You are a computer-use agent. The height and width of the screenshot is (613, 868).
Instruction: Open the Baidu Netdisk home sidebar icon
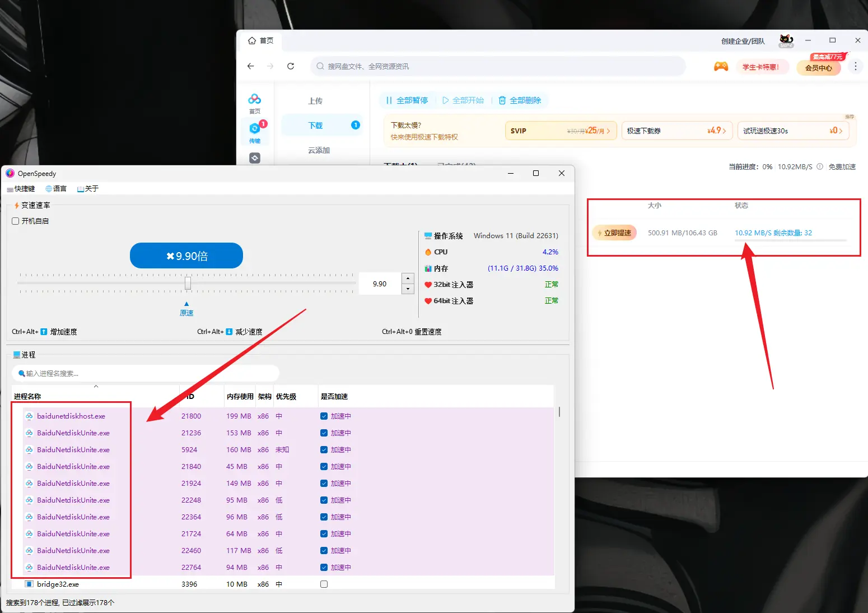[255, 103]
